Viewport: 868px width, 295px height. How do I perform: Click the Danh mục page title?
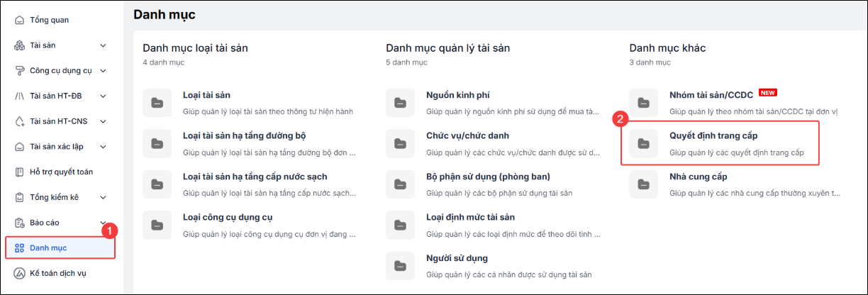pyautogui.click(x=164, y=13)
